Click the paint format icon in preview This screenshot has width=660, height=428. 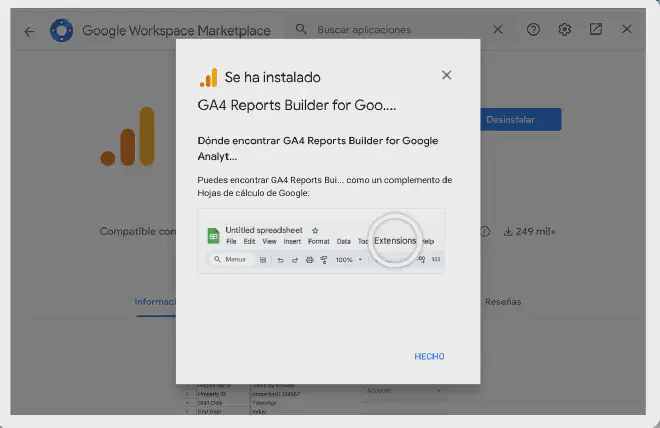pyautogui.click(x=324, y=260)
